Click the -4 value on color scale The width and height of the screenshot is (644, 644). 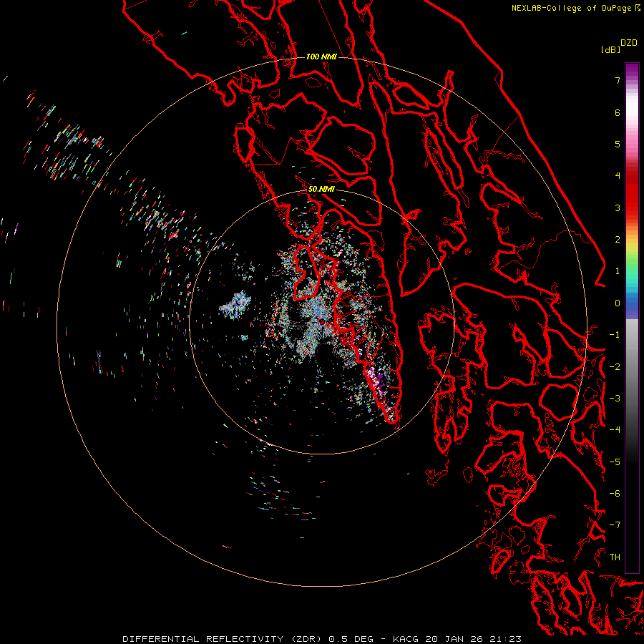pos(615,429)
